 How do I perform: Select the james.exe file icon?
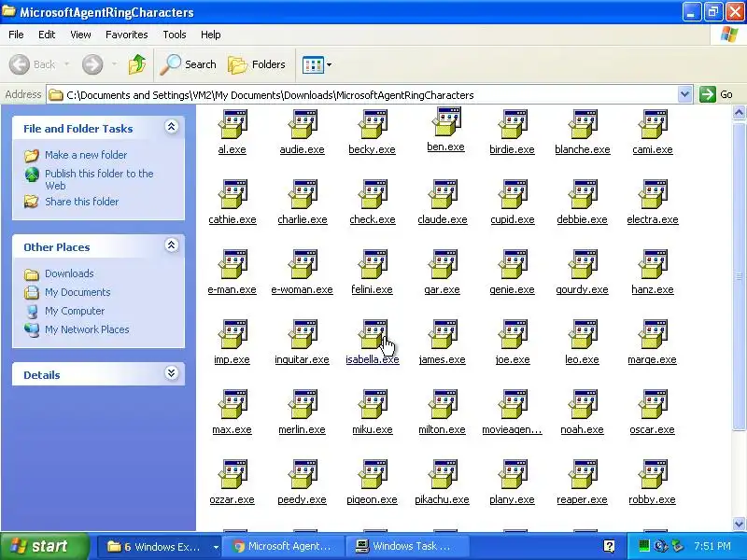click(443, 334)
